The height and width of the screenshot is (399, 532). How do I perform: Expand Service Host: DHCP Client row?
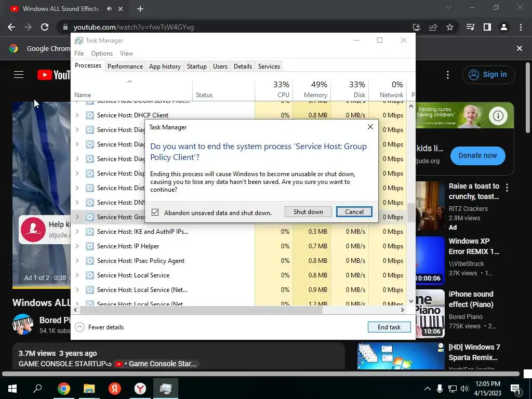(x=77, y=115)
